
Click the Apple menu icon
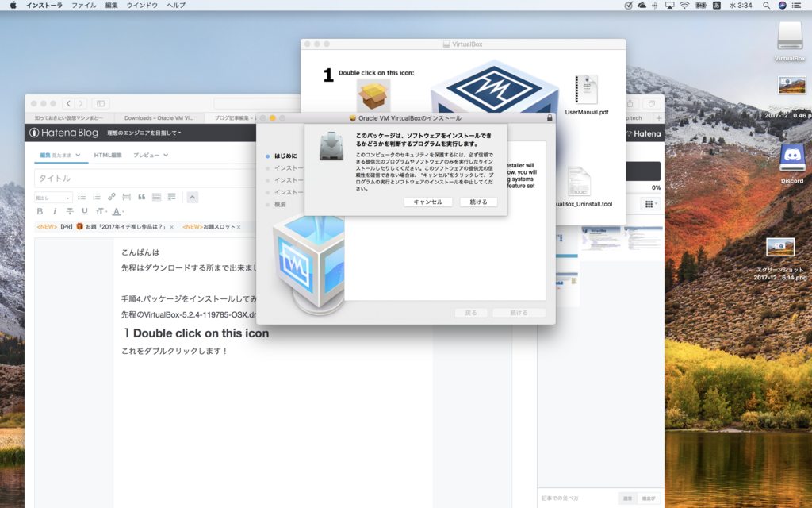pyautogui.click(x=13, y=6)
